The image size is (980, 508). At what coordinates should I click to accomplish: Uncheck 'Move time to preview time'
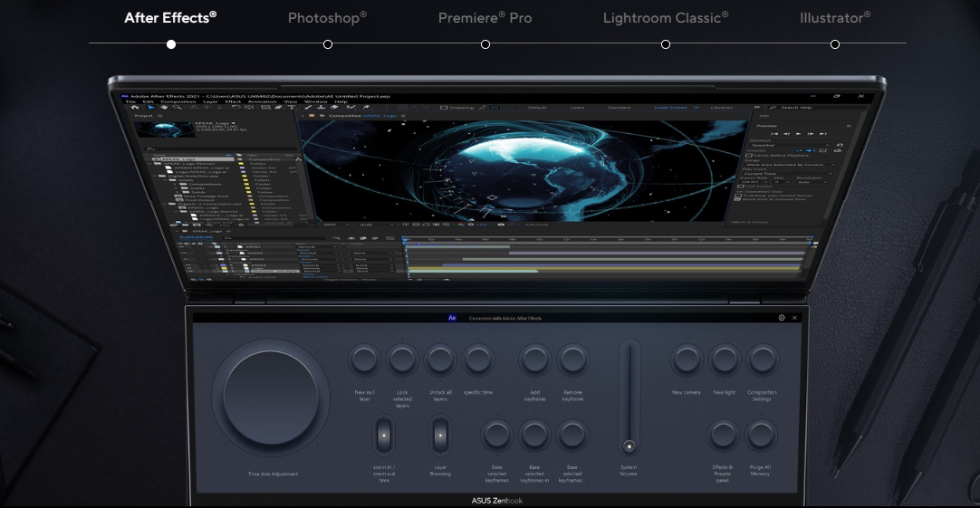click(x=739, y=199)
